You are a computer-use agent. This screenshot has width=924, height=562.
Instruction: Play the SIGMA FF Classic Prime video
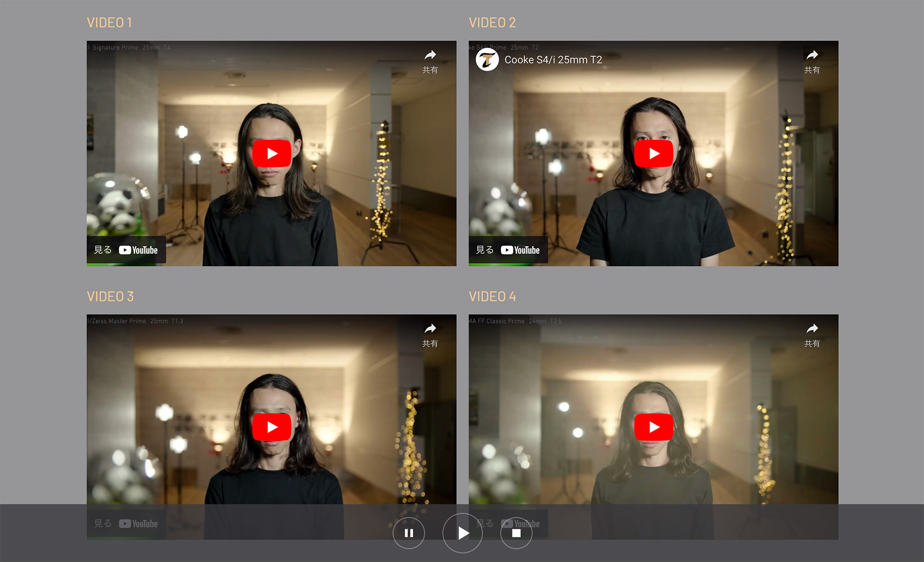click(x=654, y=426)
